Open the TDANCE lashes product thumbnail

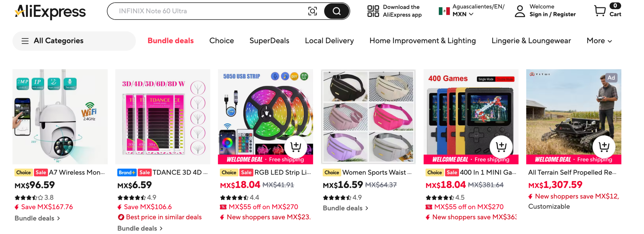click(x=163, y=117)
